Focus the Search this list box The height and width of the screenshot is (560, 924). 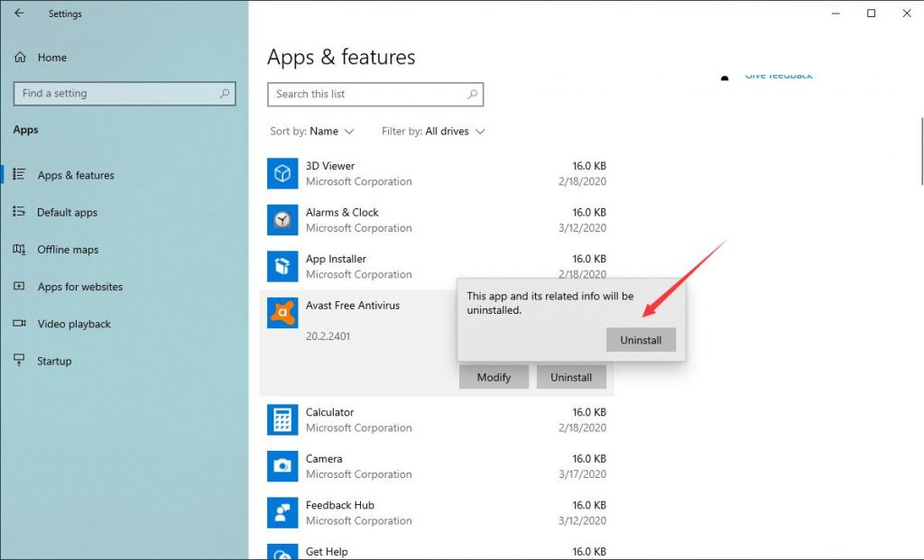pos(375,94)
